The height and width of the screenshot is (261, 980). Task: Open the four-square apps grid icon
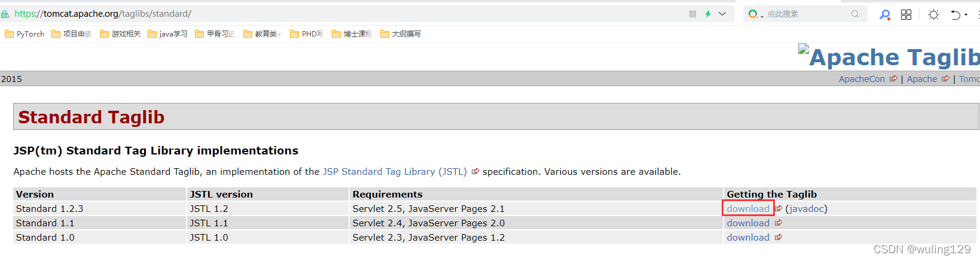(906, 14)
